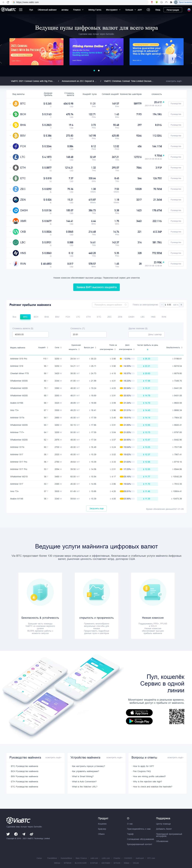Open the Mining Farms Online banner
The height and width of the screenshot is (868, 192).
(x=97, y=52)
